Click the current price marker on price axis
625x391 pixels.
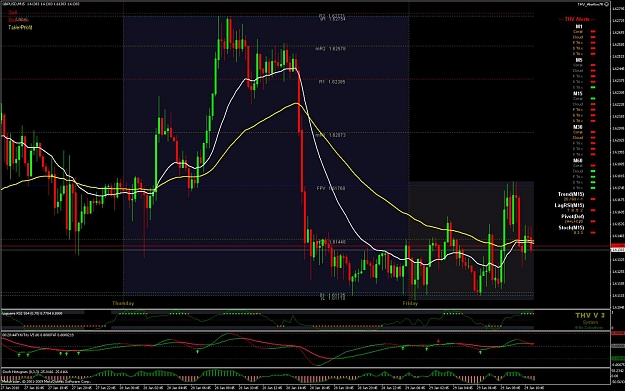617,250
